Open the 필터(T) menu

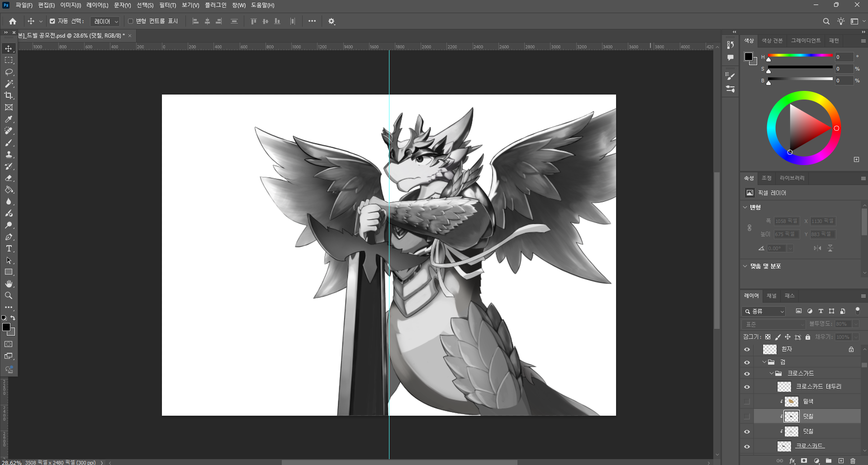pyautogui.click(x=167, y=5)
